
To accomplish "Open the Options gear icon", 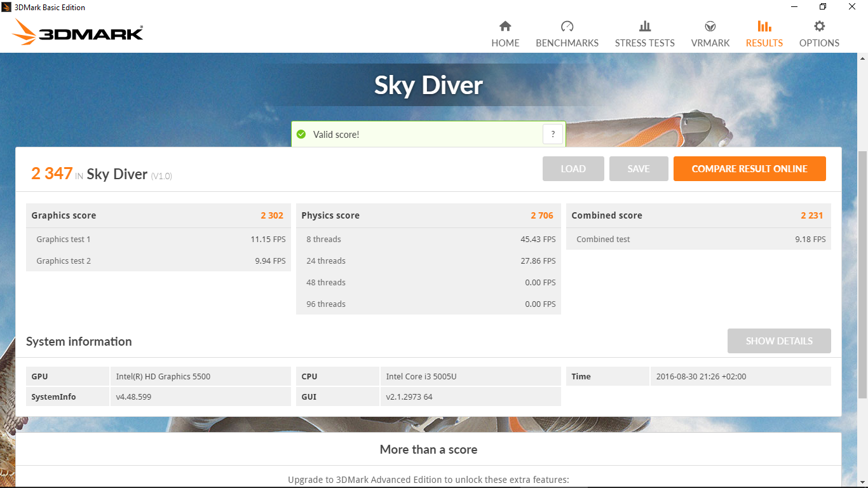I will pyautogui.click(x=819, y=26).
